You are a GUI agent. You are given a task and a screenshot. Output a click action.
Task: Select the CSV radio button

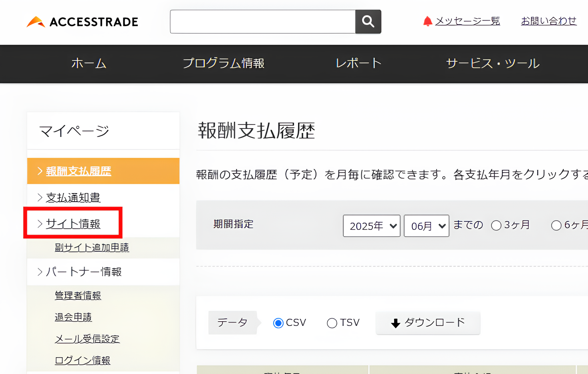point(278,323)
